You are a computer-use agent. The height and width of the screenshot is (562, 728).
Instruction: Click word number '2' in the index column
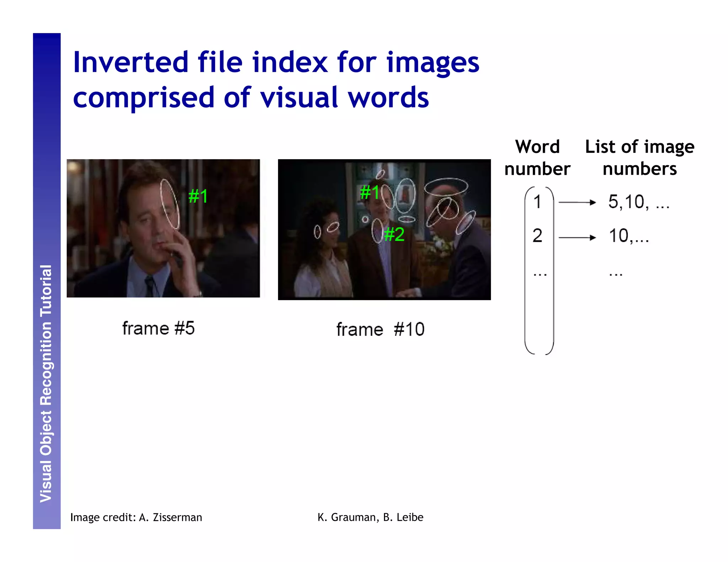(x=537, y=236)
